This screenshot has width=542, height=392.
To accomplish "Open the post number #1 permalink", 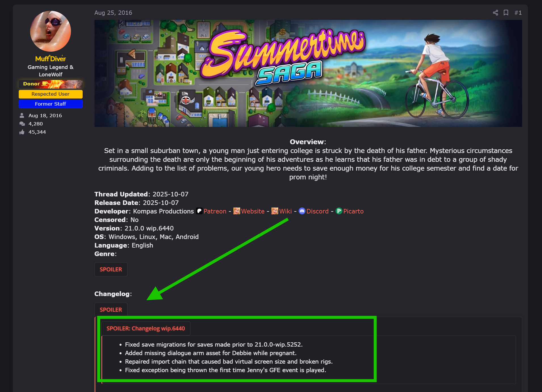I will [x=518, y=13].
